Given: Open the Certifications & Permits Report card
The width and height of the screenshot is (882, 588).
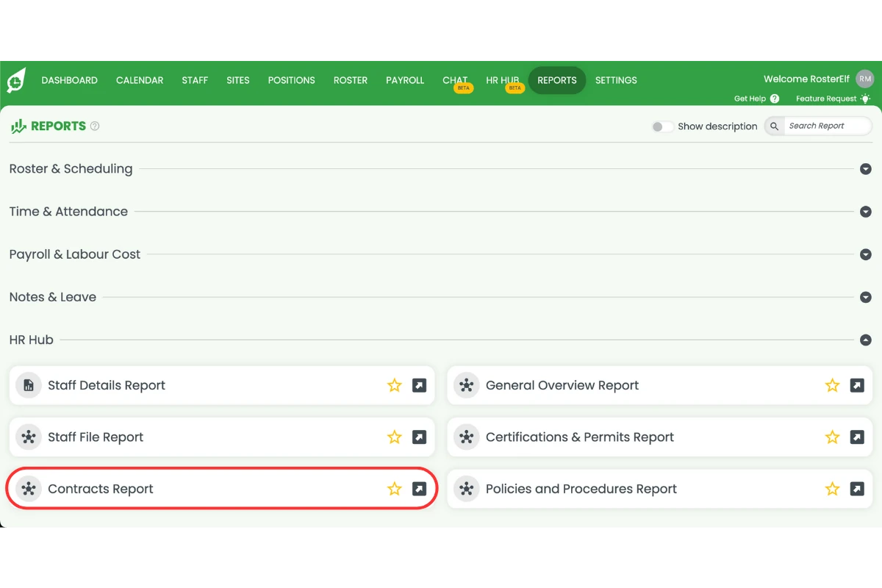Looking at the screenshot, I should (x=660, y=437).
